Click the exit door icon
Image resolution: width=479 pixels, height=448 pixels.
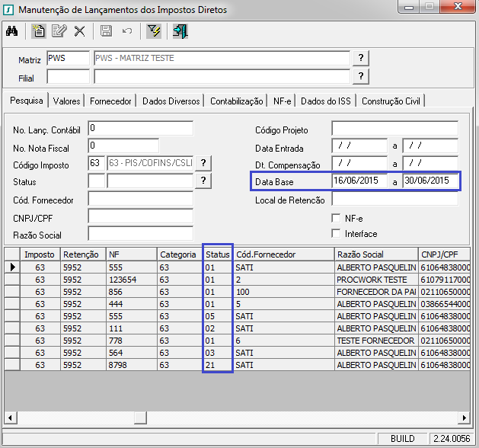click(180, 31)
